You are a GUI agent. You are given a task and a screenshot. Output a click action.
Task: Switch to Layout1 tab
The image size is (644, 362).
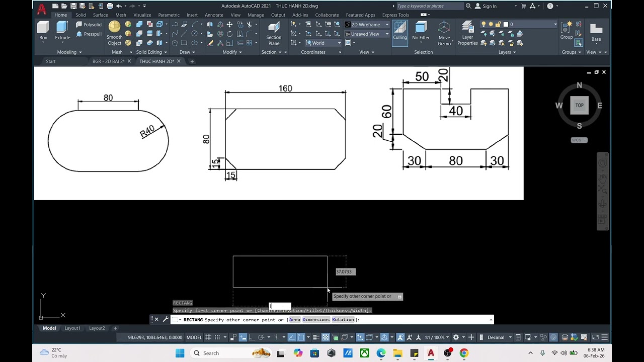tap(72, 328)
